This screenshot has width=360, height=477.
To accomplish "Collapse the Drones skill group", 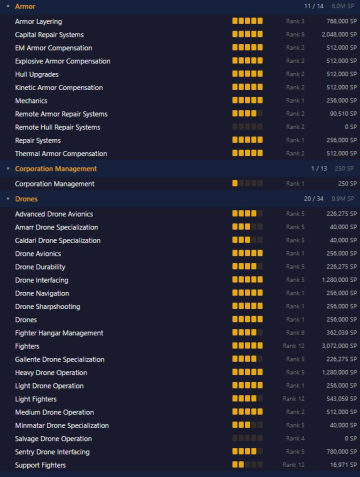I will coord(8,199).
